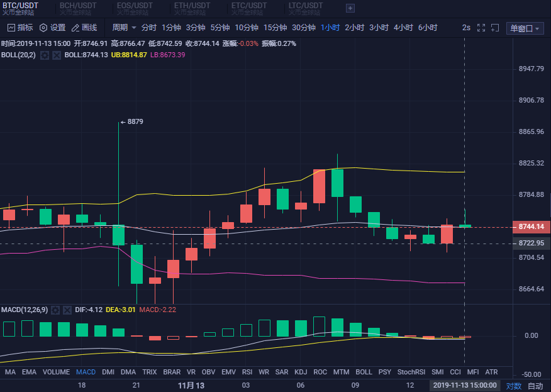Hide MACD panel using its X toggle
The height and width of the screenshot is (392, 551).
68,310
